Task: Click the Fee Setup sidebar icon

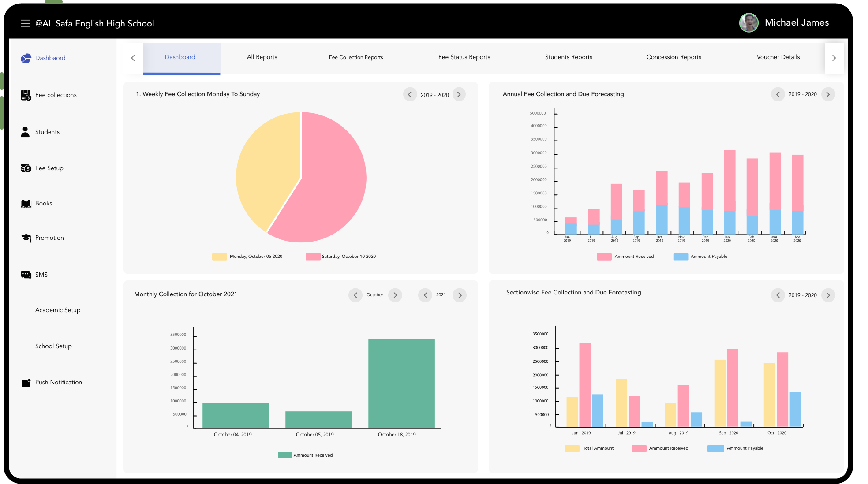Action: 26,168
